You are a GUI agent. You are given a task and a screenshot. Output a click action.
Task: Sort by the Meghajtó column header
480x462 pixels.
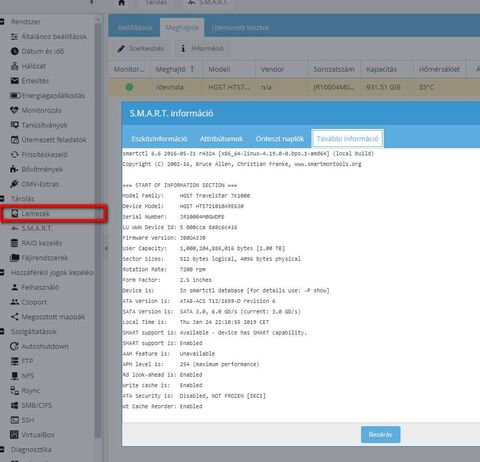coord(176,69)
